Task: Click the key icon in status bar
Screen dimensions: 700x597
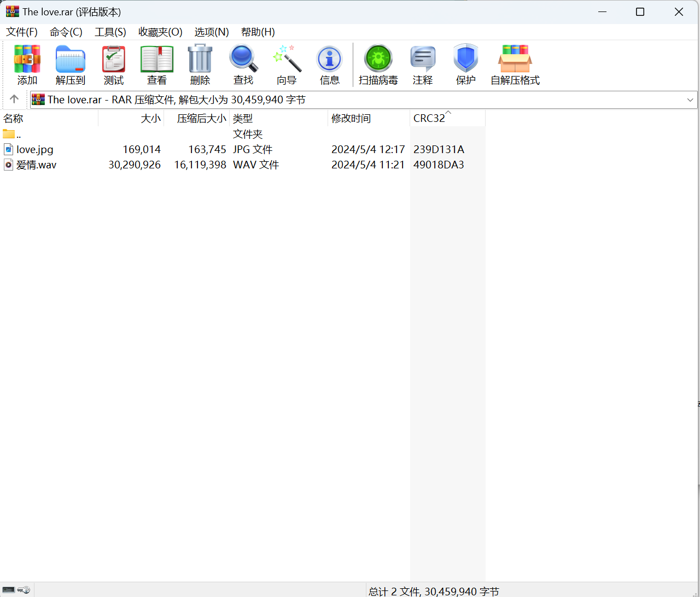Action: (24, 590)
